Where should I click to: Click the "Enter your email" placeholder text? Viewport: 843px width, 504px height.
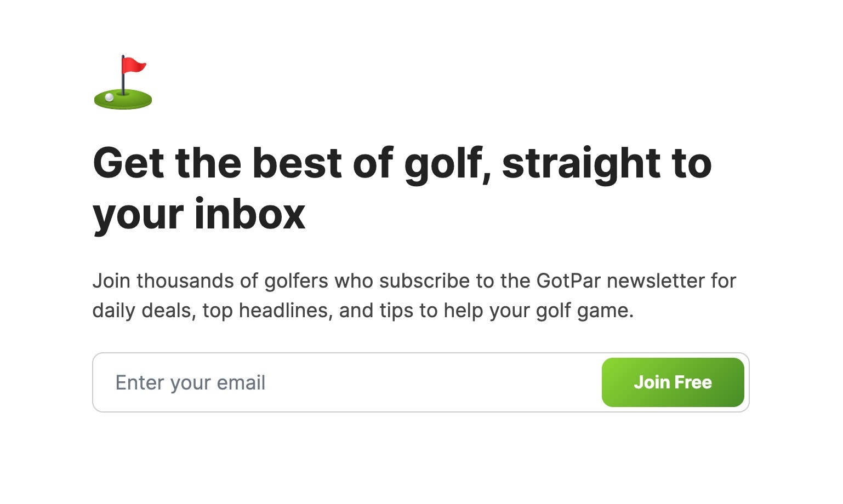190,382
